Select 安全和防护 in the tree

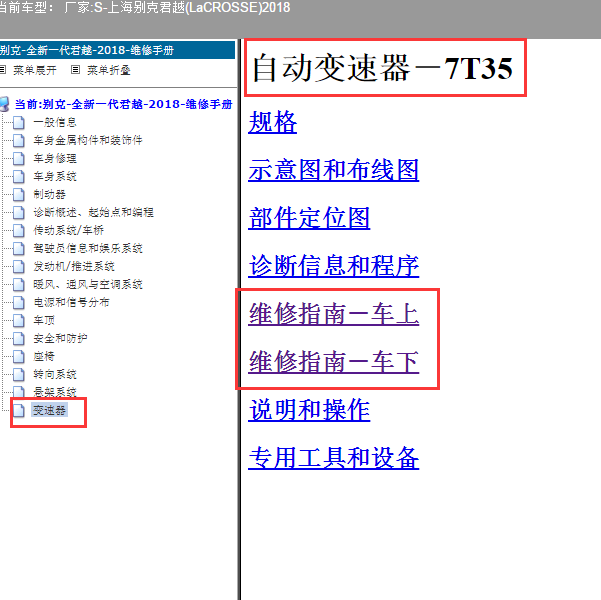[60, 339]
